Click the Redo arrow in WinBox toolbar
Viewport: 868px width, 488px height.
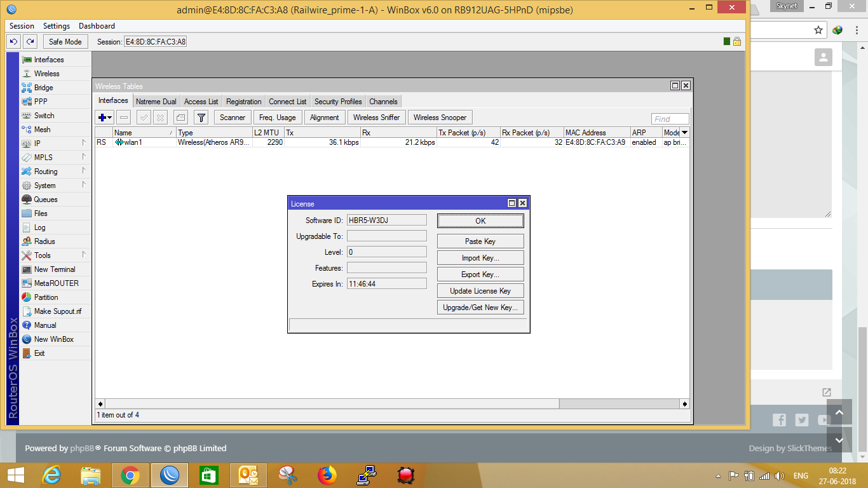(30, 41)
